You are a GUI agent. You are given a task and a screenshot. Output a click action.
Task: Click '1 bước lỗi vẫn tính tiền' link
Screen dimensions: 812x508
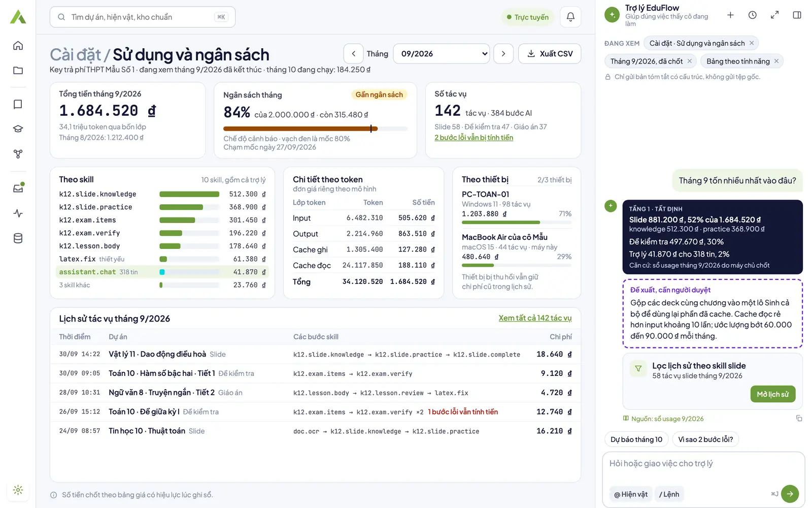point(463,412)
